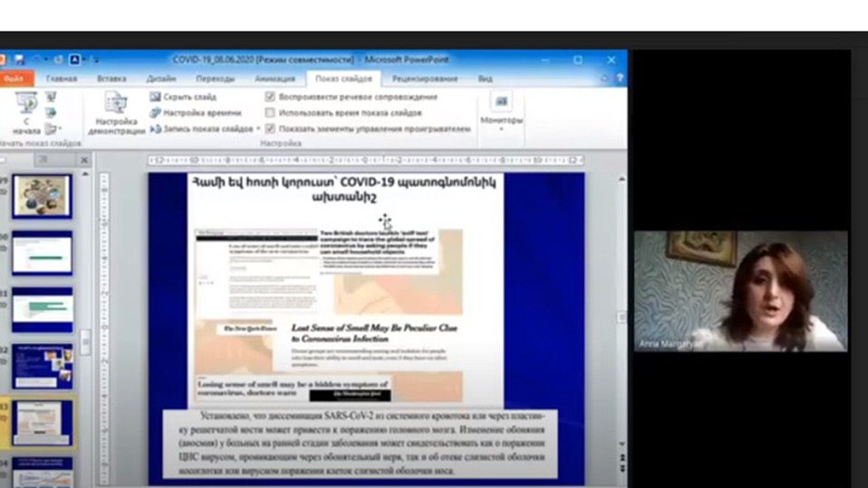This screenshot has width=868, height=488.
Task: Click the Save icon in quick access toolbar
Action: 19,60
